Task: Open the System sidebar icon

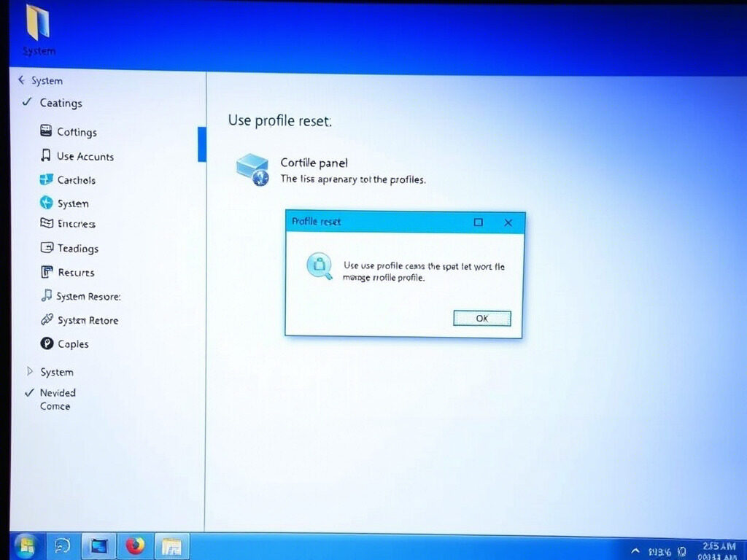Action: tap(45, 203)
